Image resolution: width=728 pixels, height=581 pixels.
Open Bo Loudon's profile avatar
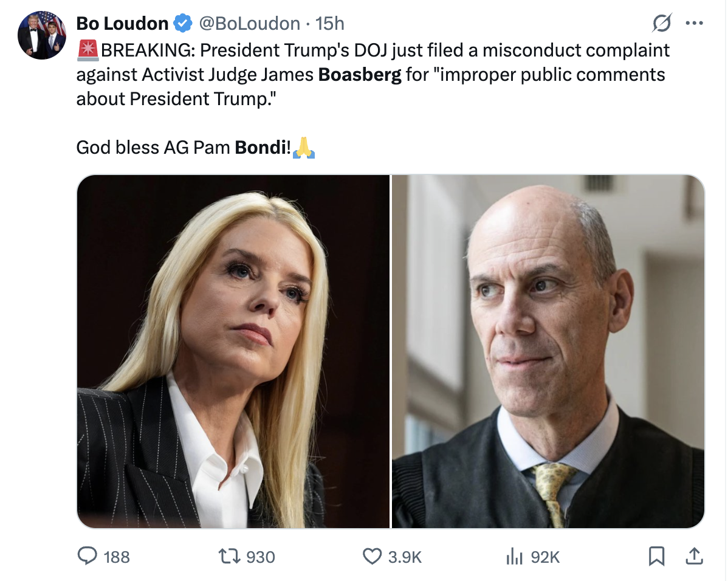pyautogui.click(x=41, y=35)
